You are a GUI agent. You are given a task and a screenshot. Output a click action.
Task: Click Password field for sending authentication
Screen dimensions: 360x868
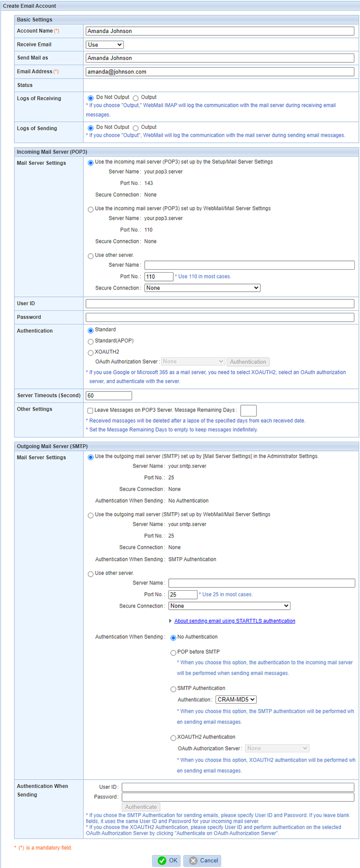point(238,797)
